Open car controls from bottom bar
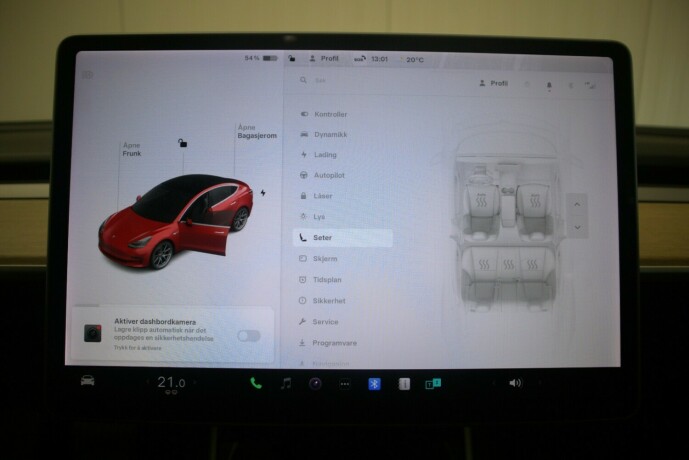 (88, 380)
